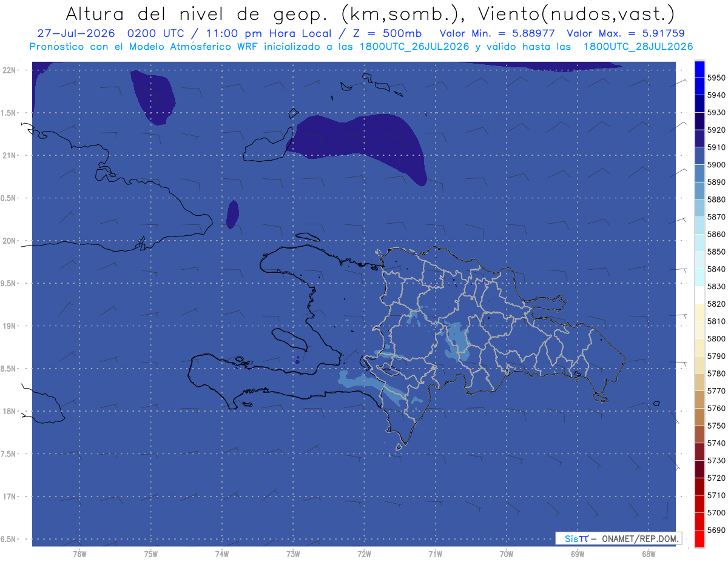
Task: Click the '72W' longitude label
Action: (364, 554)
